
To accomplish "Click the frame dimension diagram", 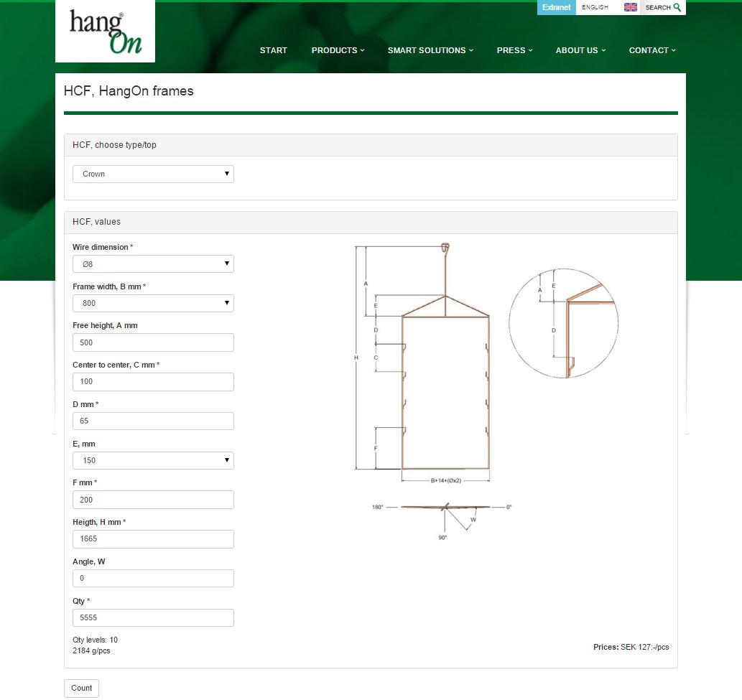I will (422, 363).
